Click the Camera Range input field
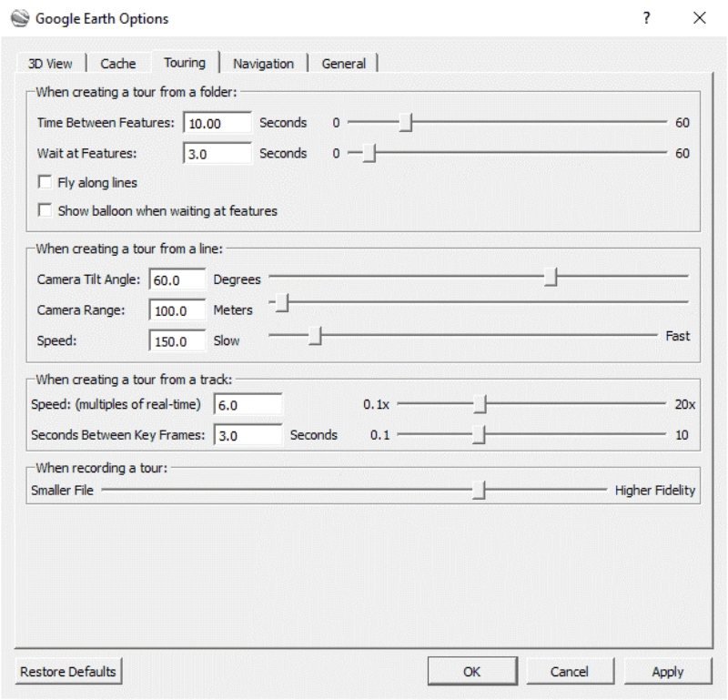The height and width of the screenshot is (700, 728). (177, 310)
